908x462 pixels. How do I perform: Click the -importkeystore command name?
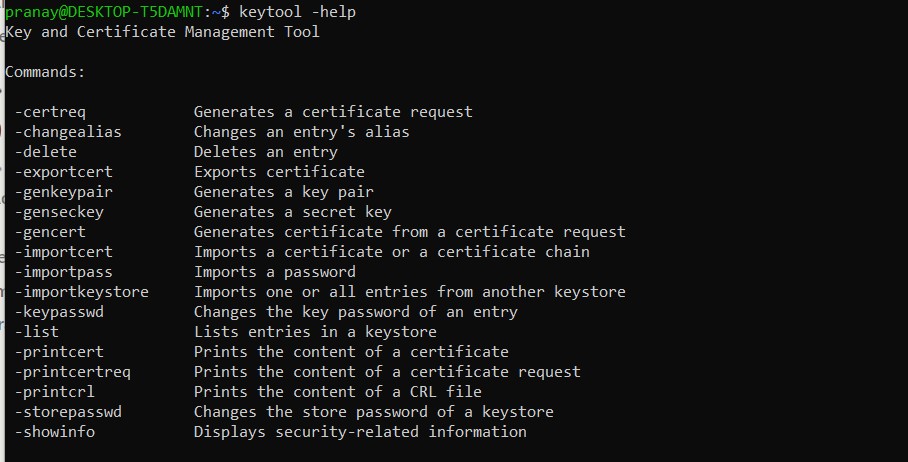coord(81,292)
